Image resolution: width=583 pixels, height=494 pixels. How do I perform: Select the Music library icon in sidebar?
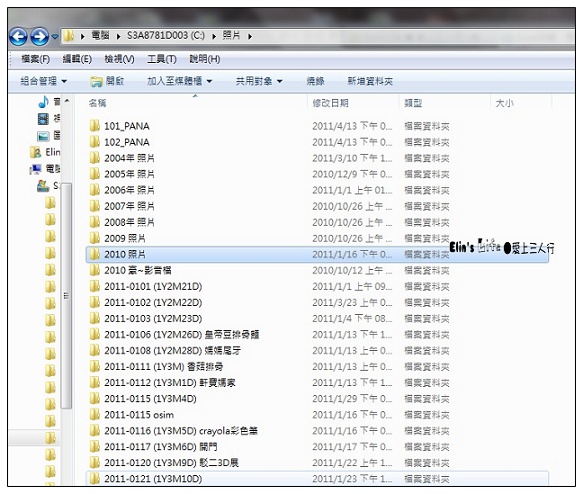tap(44, 101)
